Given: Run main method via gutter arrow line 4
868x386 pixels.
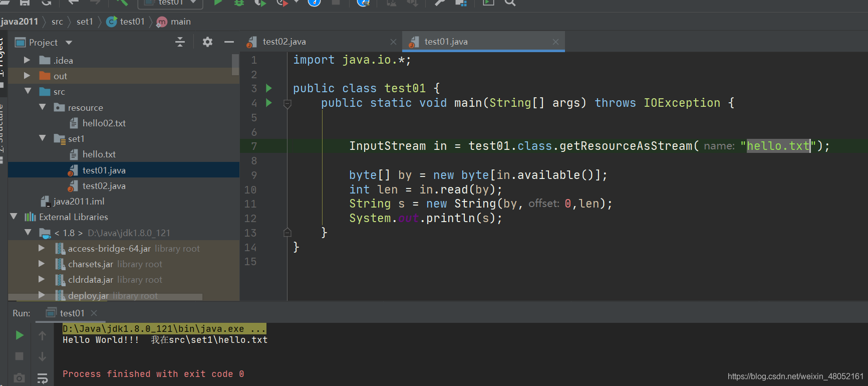Looking at the screenshot, I should (x=269, y=103).
